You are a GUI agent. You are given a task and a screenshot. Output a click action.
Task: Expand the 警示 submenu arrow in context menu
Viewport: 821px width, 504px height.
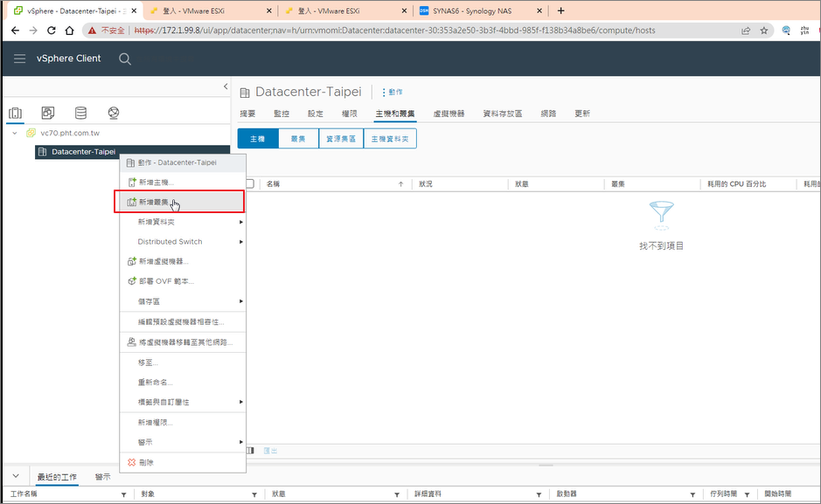pos(240,442)
